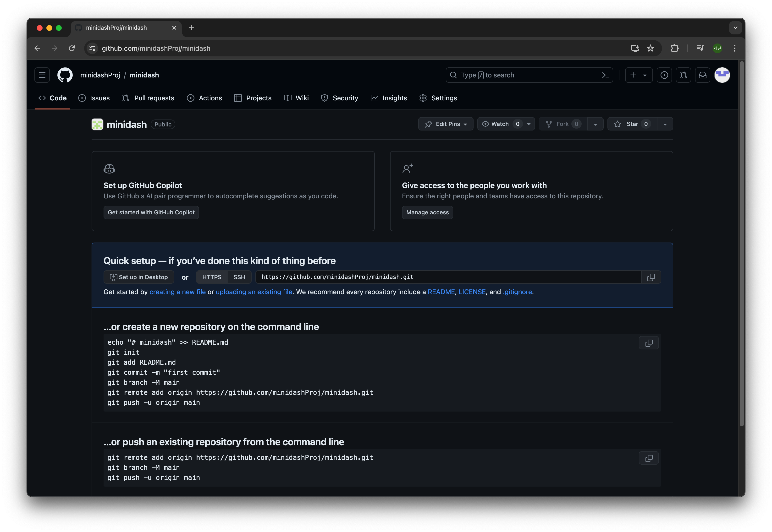Copy the repository HTTPS clone URL

pos(651,277)
